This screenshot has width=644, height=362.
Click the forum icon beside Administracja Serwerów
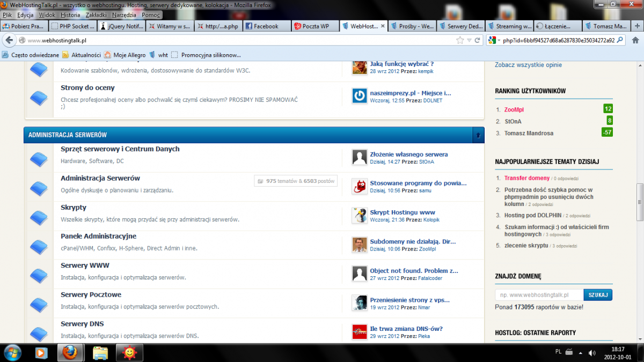(38, 188)
